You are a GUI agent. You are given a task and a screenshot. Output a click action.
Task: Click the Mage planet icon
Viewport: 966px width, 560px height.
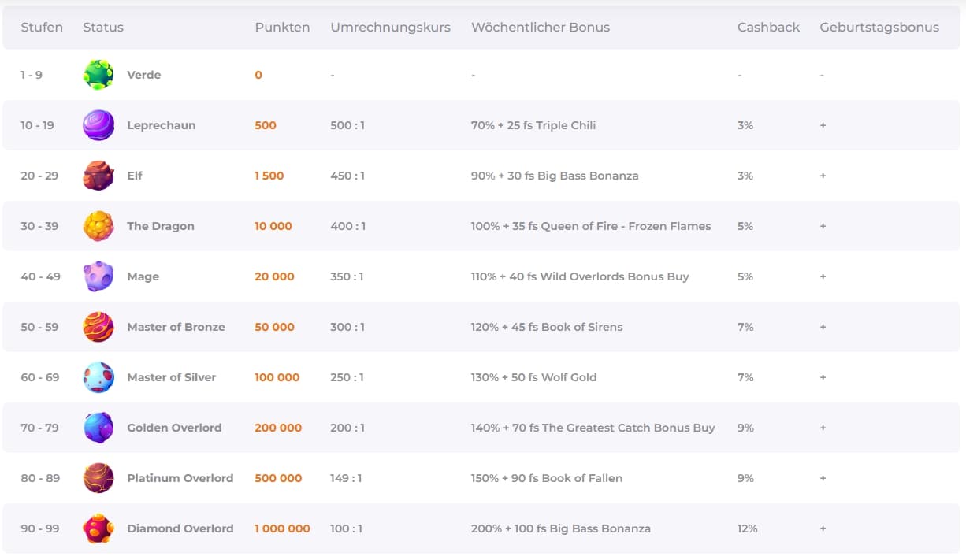(x=98, y=276)
